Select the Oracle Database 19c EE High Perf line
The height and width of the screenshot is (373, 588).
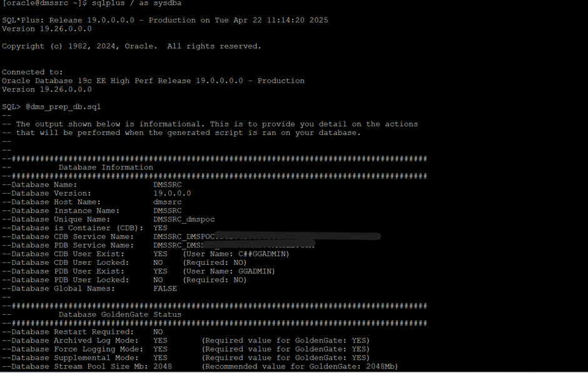(153, 81)
